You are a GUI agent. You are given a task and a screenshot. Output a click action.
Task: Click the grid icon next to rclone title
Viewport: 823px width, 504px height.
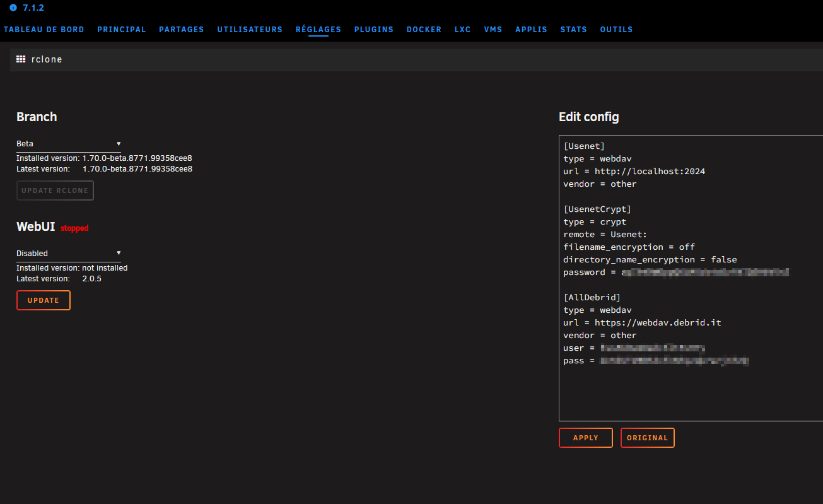click(x=21, y=59)
